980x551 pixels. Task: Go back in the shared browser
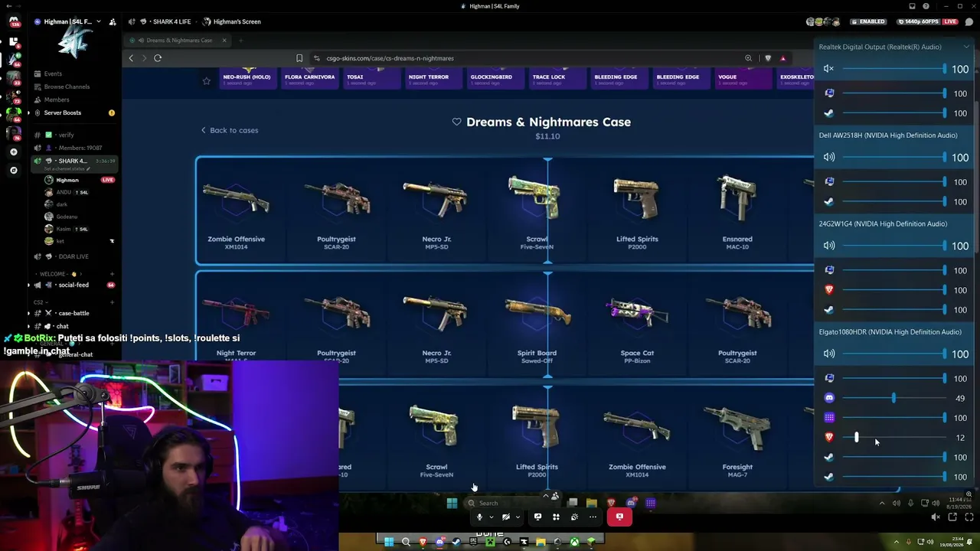coord(131,58)
